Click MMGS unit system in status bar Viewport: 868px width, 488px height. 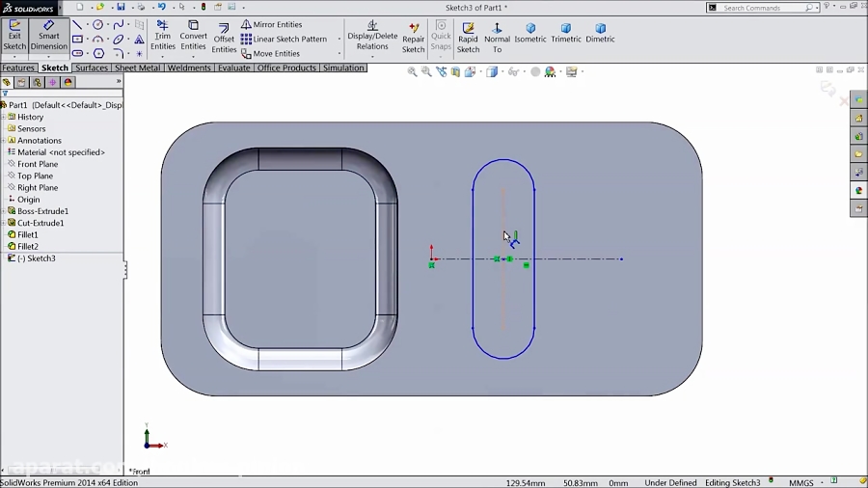[801, 483]
